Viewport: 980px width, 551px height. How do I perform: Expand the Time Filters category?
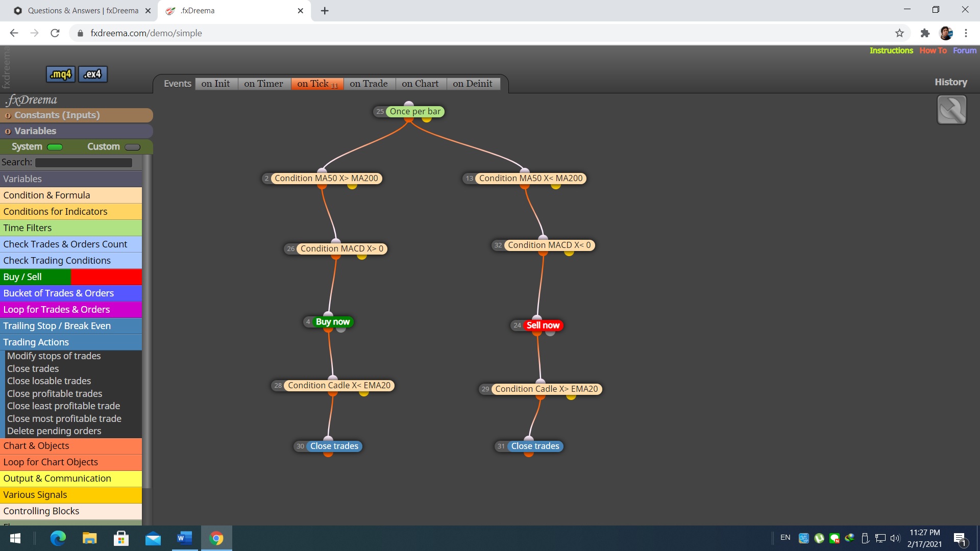click(71, 228)
